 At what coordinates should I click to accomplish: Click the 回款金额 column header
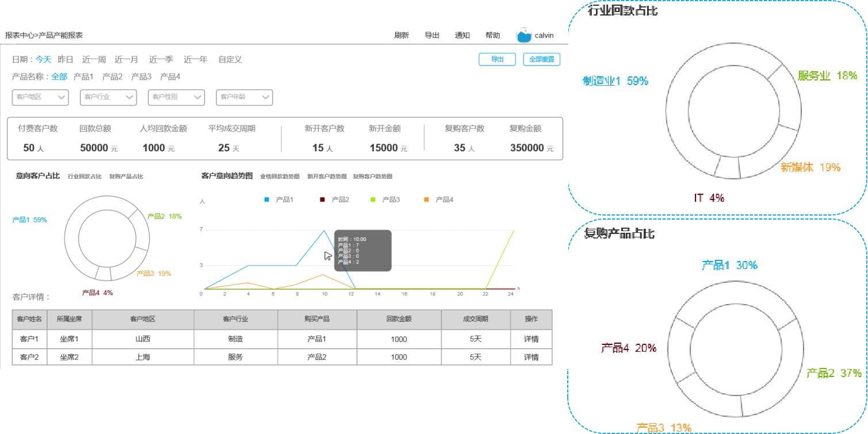coord(399,319)
